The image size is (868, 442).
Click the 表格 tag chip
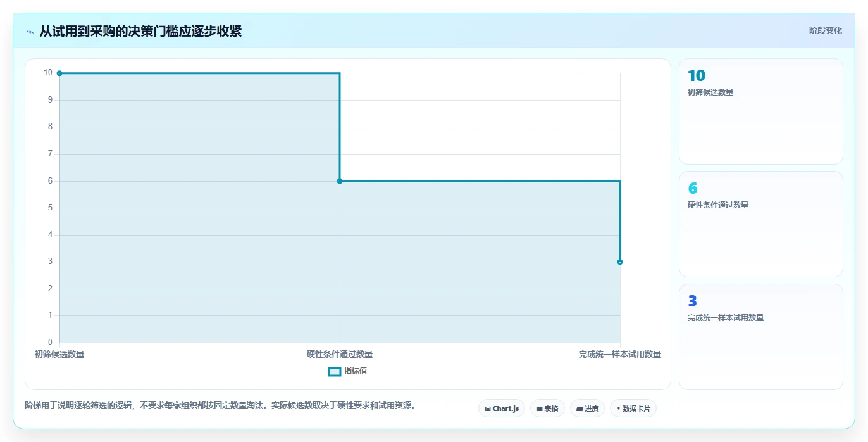click(x=547, y=408)
